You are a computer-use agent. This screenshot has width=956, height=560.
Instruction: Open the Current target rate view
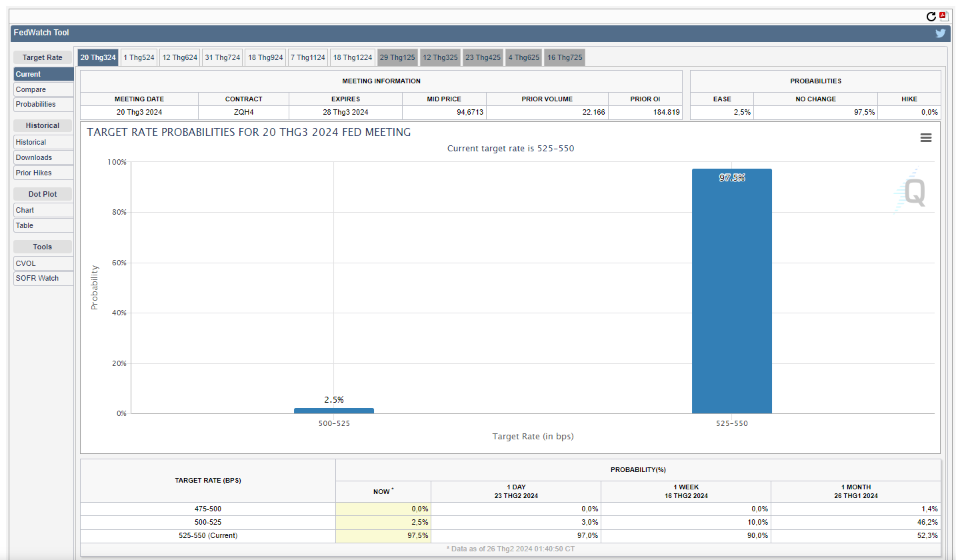pyautogui.click(x=43, y=74)
